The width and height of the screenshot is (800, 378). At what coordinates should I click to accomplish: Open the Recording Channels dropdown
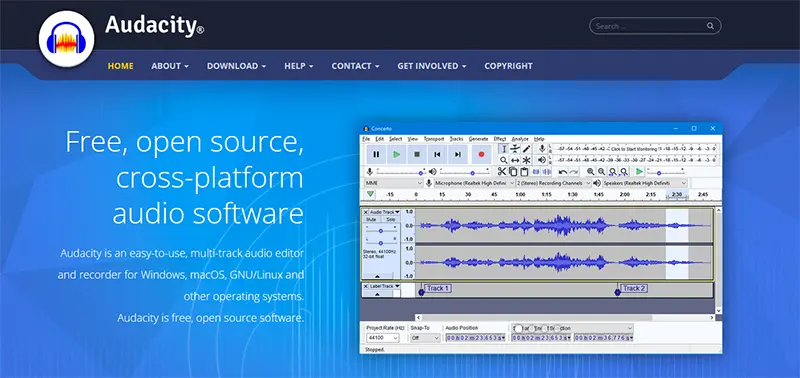coord(554,183)
